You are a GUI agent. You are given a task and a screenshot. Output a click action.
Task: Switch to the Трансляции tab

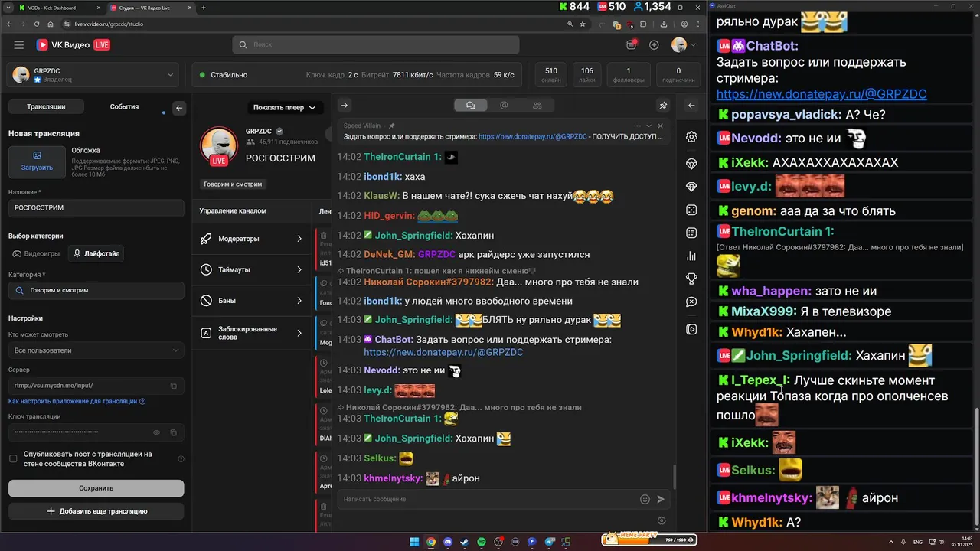tap(46, 107)
